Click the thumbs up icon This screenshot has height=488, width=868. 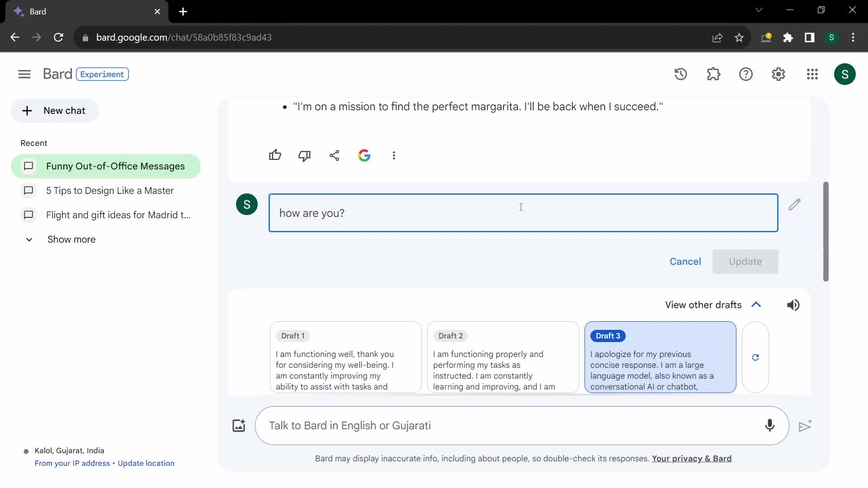point(274,155)
